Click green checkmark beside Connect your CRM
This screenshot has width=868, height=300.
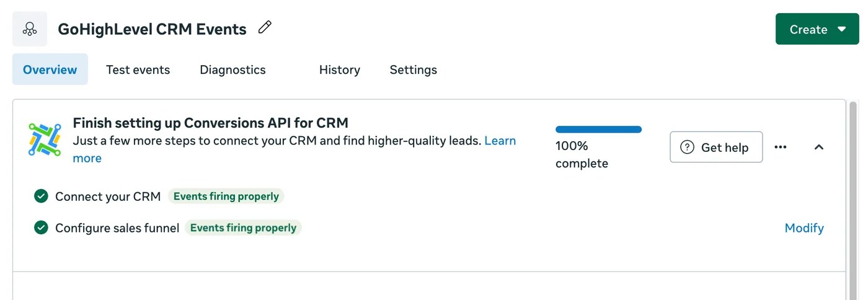point(41,196)
